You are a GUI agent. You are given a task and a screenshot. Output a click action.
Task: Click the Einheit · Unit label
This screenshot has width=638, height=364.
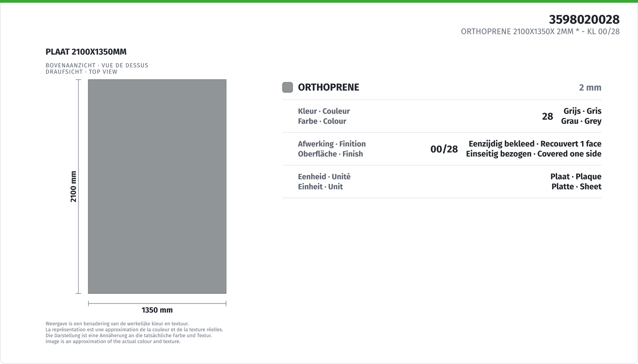pos(320,186)
